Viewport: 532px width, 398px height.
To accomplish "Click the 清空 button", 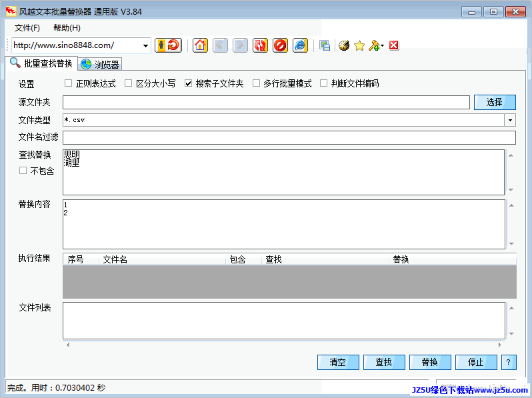I will pos(338,363).
